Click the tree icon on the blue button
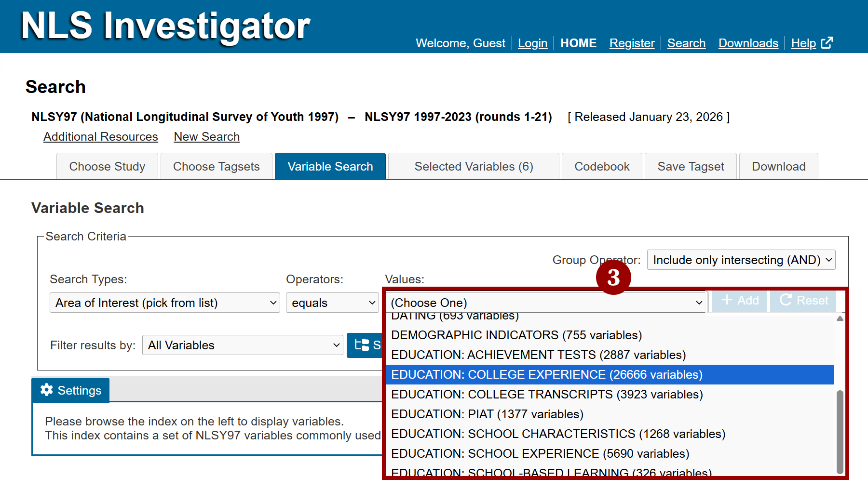This screenshot has width=868, height=503. (362, 345)
